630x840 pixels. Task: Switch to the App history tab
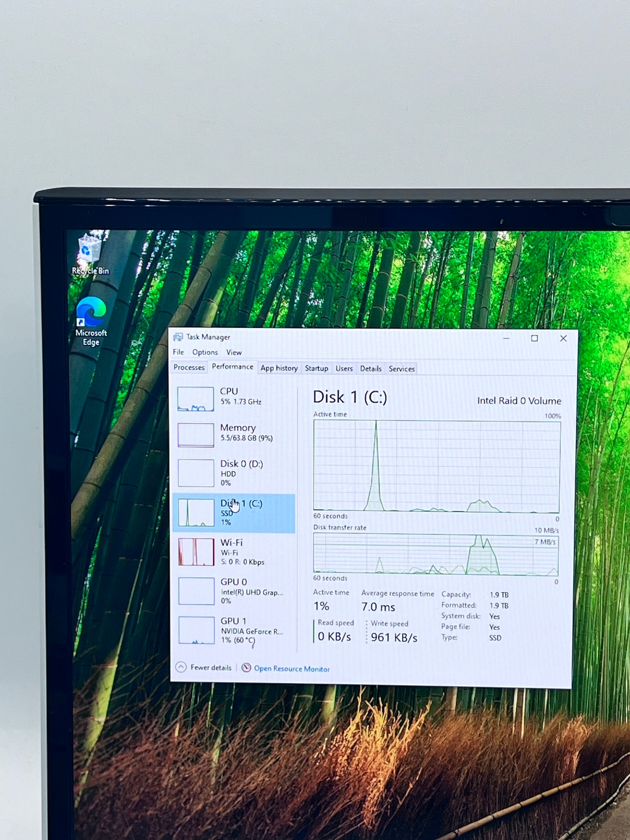(x=279, y=368)
